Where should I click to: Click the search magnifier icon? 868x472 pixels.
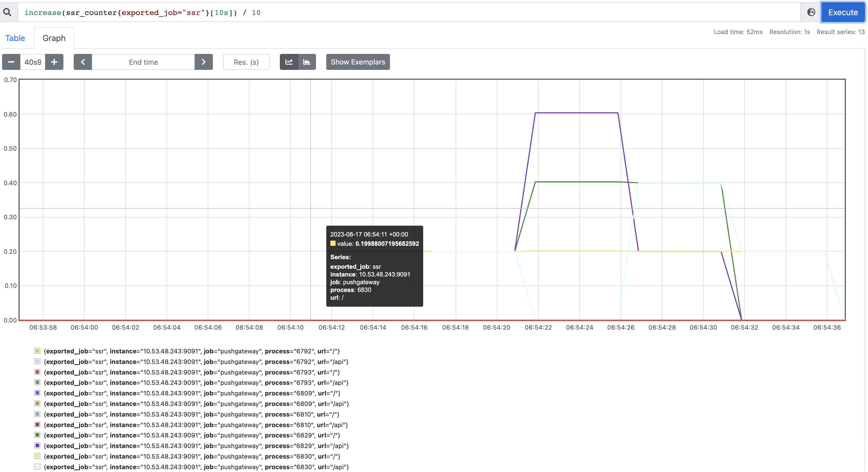pyautogui.click(x=7, y=12)
